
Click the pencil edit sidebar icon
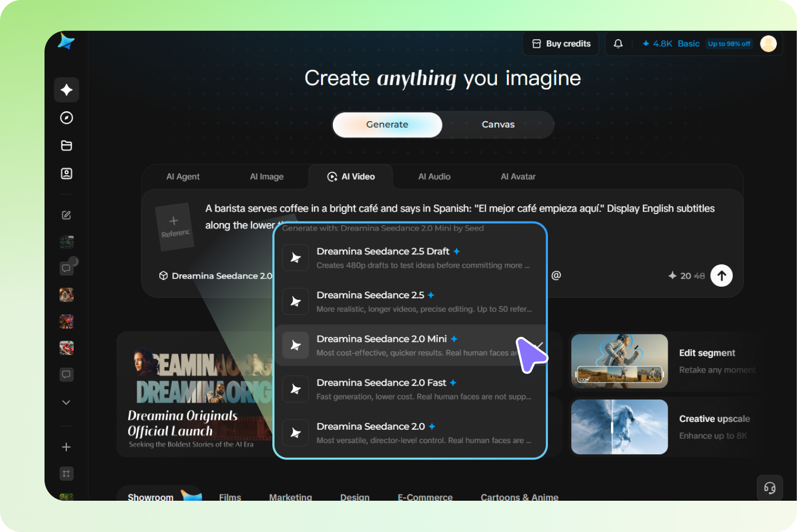[67, 215]
